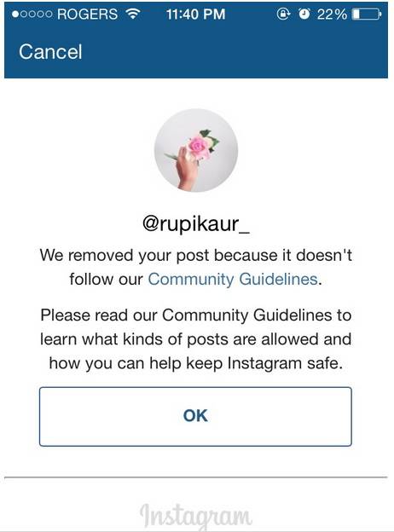Tap the @rupikaur_ username
Viewport: 394px width, 532px height.
[x=196, y=224]
